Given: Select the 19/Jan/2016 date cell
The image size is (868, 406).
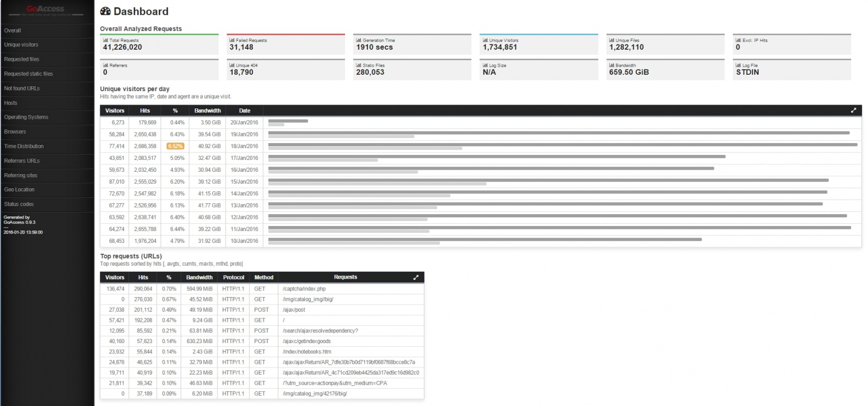Looking at the screenshot, I should [245, 134].
